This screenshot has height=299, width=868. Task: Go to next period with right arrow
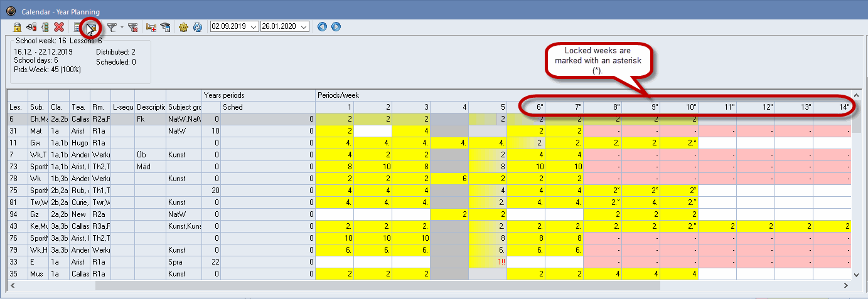(x=336, y=27)
